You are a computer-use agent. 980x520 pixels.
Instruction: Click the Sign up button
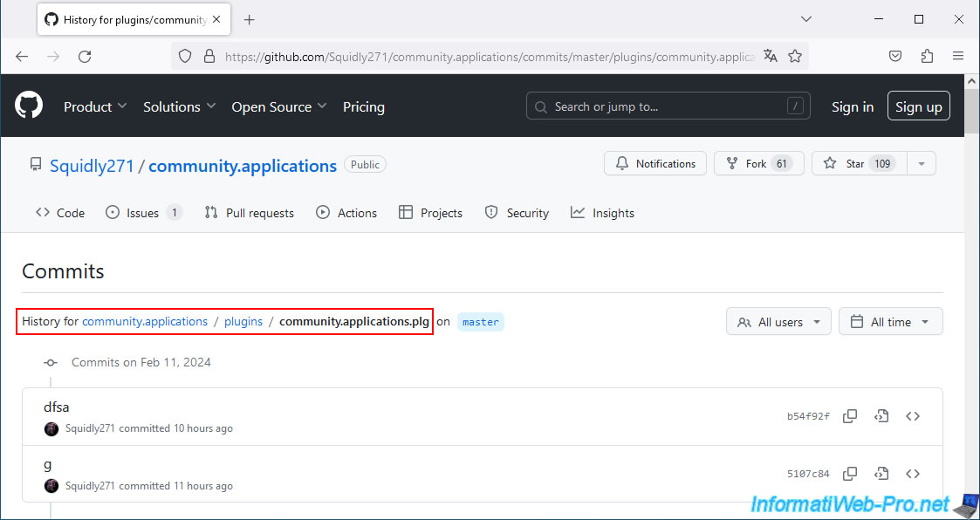click(x=918, y=106)
